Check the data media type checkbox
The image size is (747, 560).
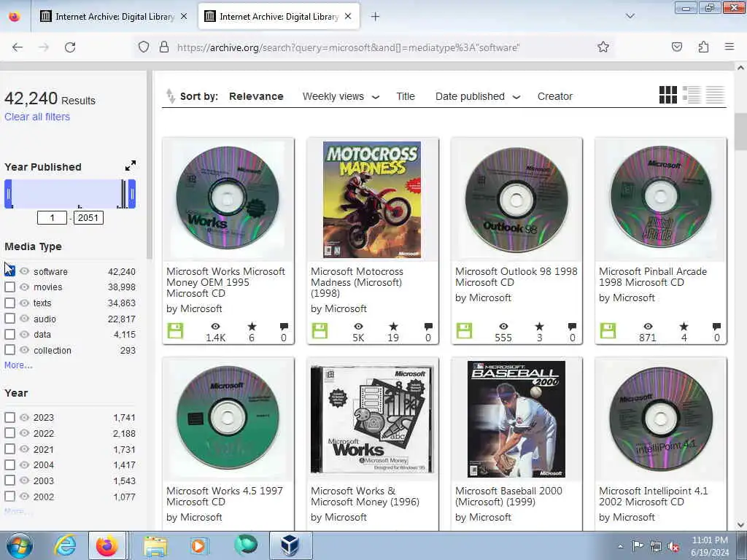tap(9, 334)
